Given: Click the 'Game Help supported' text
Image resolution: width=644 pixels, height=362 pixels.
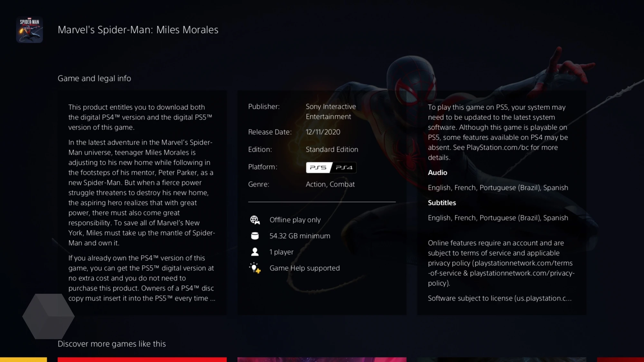Looking at the screenshot, I should click(305, 268).
